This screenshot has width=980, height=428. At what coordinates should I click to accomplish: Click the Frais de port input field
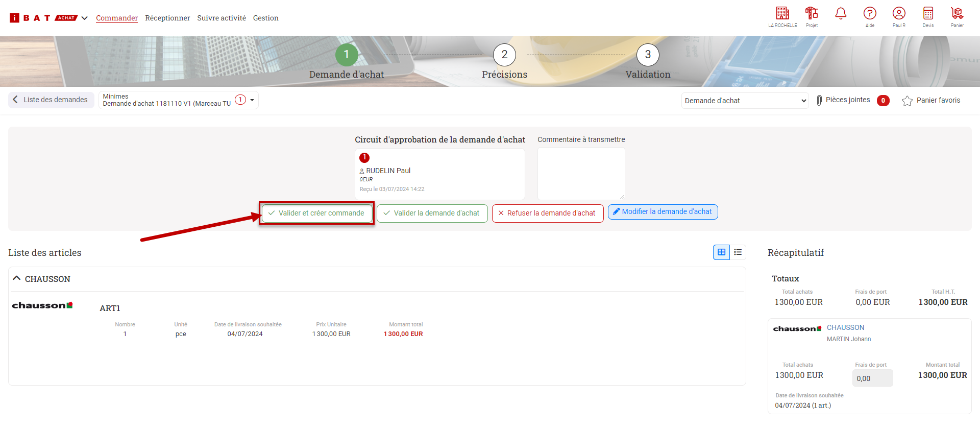[872, 378]
